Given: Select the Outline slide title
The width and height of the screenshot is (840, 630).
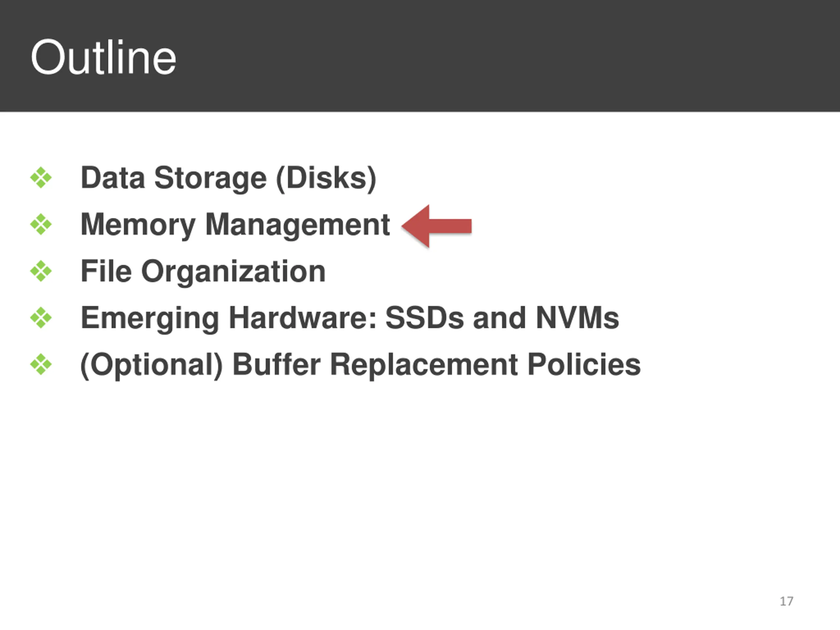Looking at the screenshot, I should [x=103, y=57].
